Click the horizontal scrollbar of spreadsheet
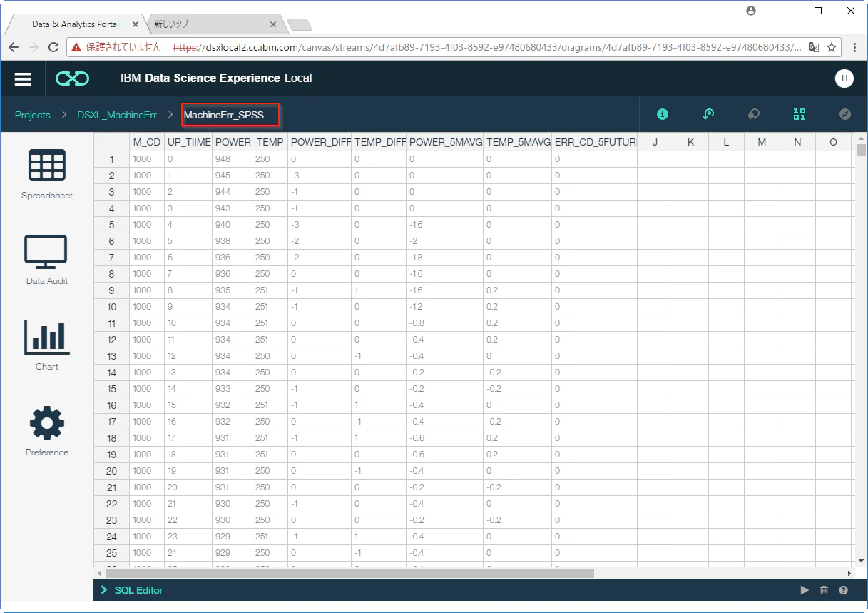The width and height of the screenshot is (868, 613). point(349,573)
